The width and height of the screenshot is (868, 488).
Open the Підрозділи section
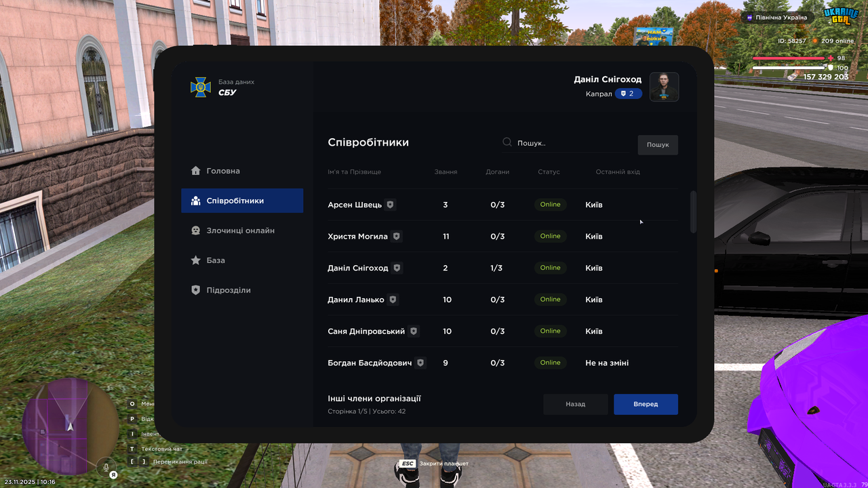pyautogui.click(x=242, y=290)
